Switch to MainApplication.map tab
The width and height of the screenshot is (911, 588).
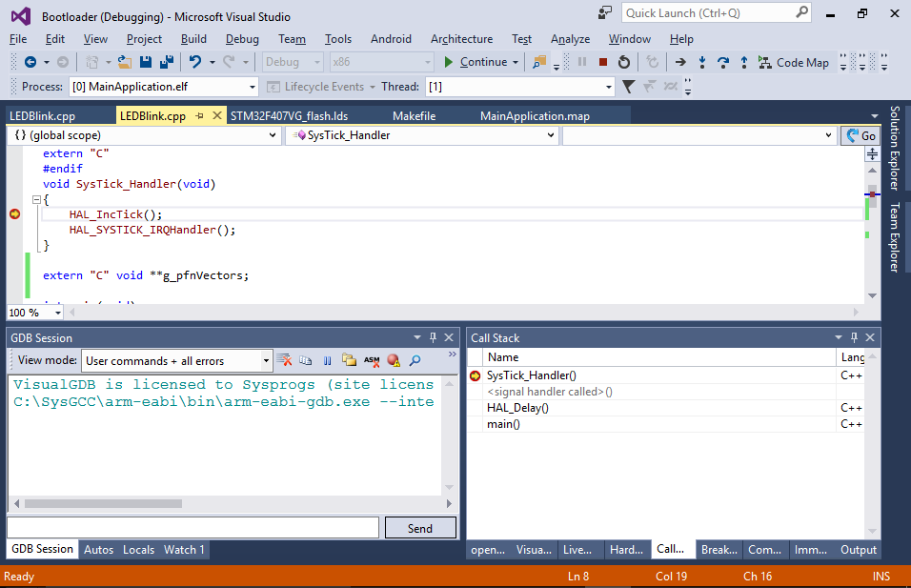coord(535,116)
